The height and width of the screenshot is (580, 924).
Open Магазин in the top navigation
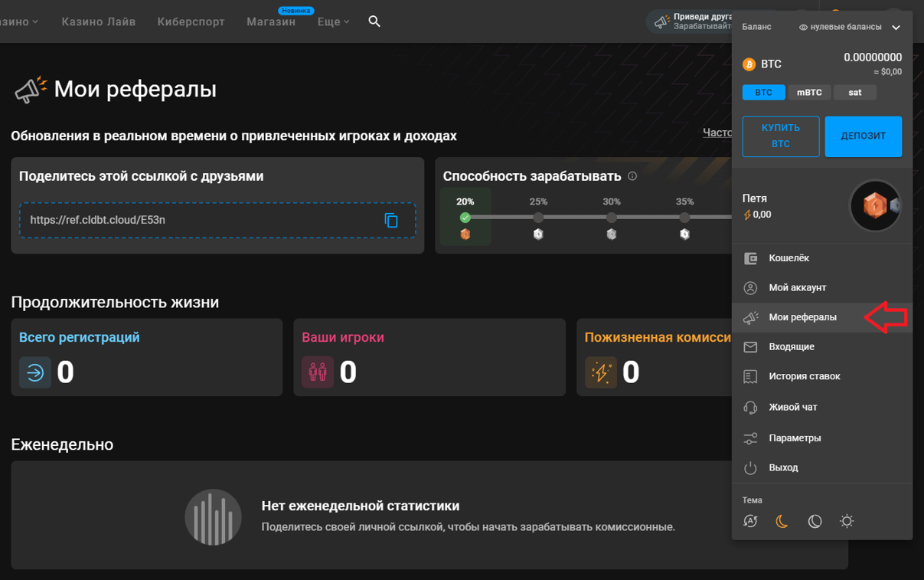[x=271, y=21]
